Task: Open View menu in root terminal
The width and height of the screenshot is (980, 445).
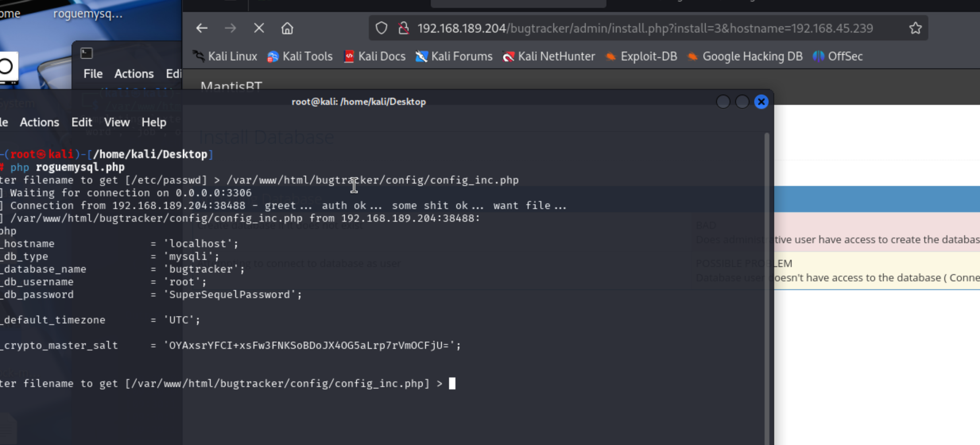Action: click(x=117, y=122)
